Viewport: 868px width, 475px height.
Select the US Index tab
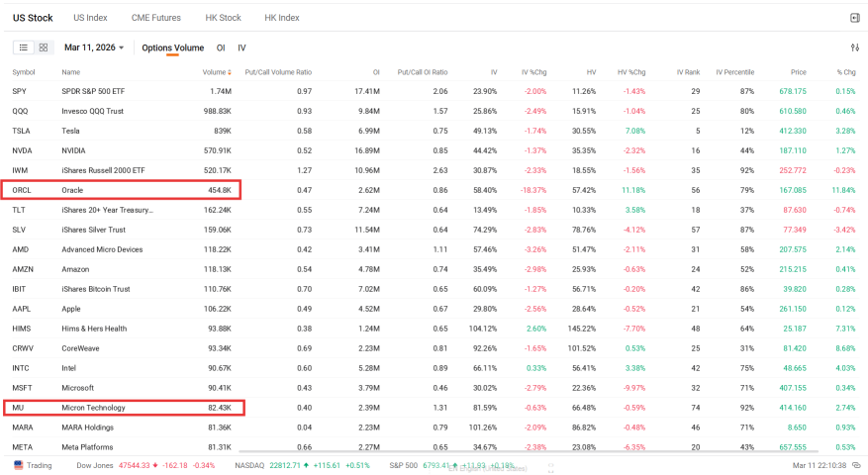tap(90, 18)
